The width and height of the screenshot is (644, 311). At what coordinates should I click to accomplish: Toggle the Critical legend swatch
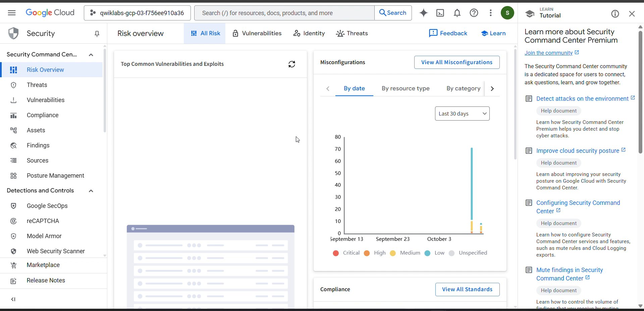[x=336, y=253]
